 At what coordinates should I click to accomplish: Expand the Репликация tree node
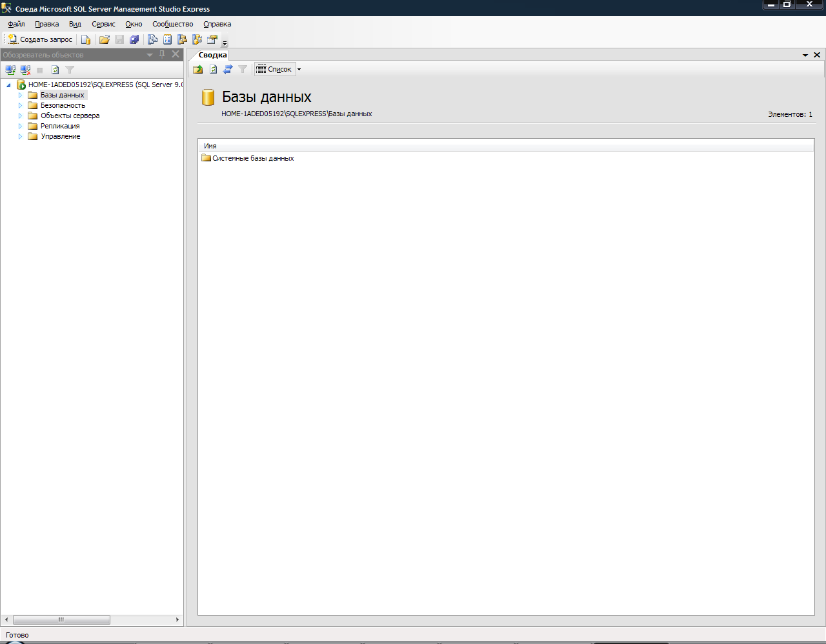click(x=20, y=126)
